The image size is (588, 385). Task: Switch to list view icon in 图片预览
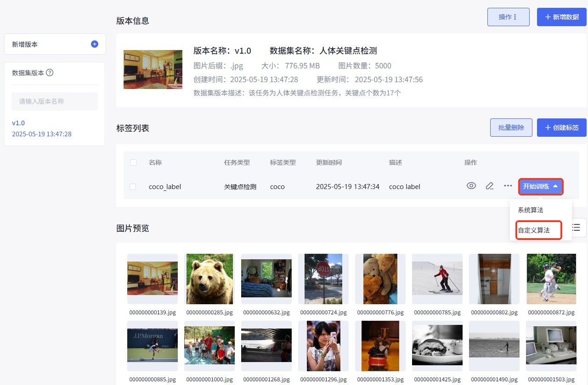click(x=576, y=227)
